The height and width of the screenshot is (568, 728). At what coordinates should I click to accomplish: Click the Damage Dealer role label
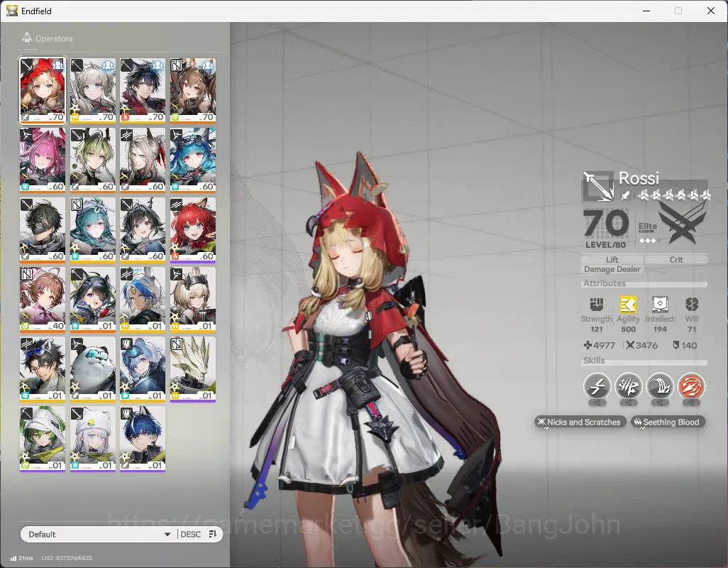(x=612, y=269)
